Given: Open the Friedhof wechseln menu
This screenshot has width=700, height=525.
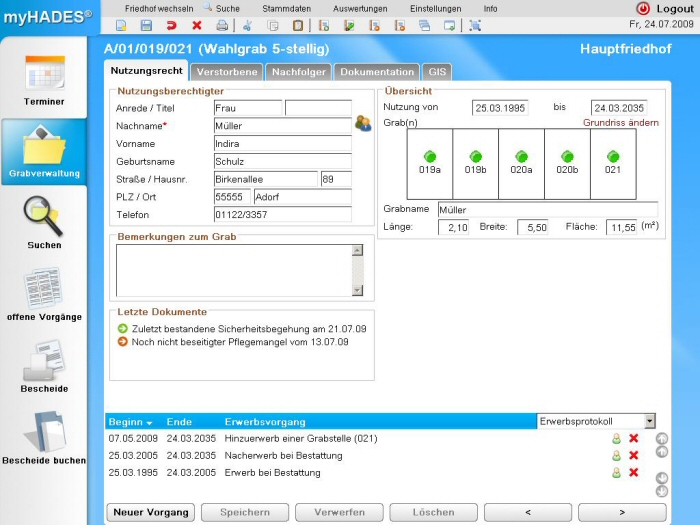Looking at the screenshot, I should [159, 8].
